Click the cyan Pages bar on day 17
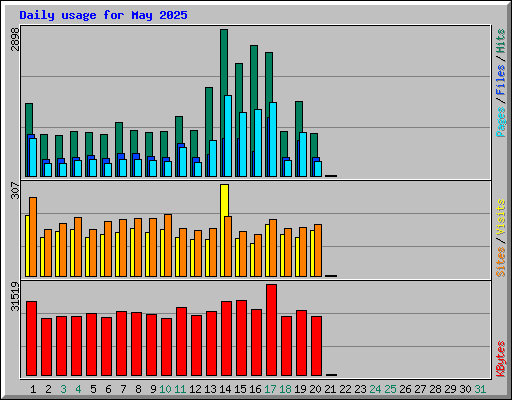The height and width of the screenshot is (400, 512). tap(273, 139)
